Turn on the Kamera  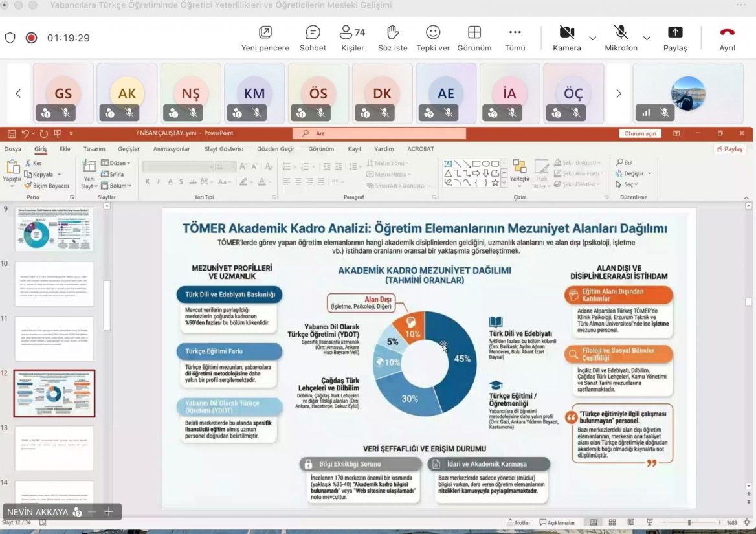pos(566,38)
